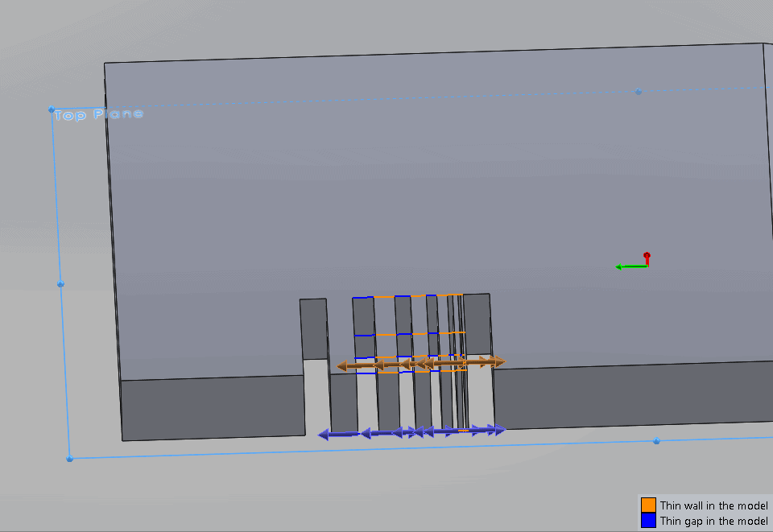Click the blue thin gap legend swatch

pos(648,521)
